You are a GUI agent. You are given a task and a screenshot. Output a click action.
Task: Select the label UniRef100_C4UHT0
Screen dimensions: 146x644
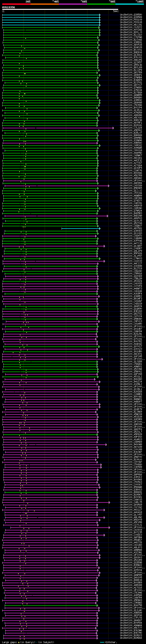pos(131,236)
